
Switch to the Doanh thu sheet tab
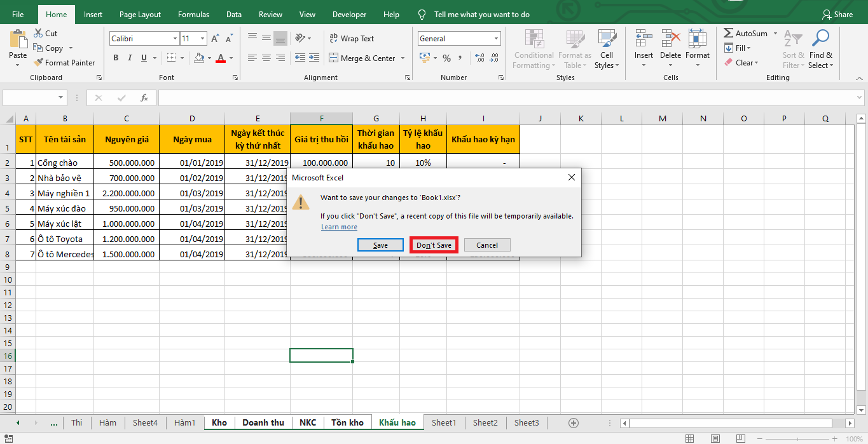click(263, 423)
